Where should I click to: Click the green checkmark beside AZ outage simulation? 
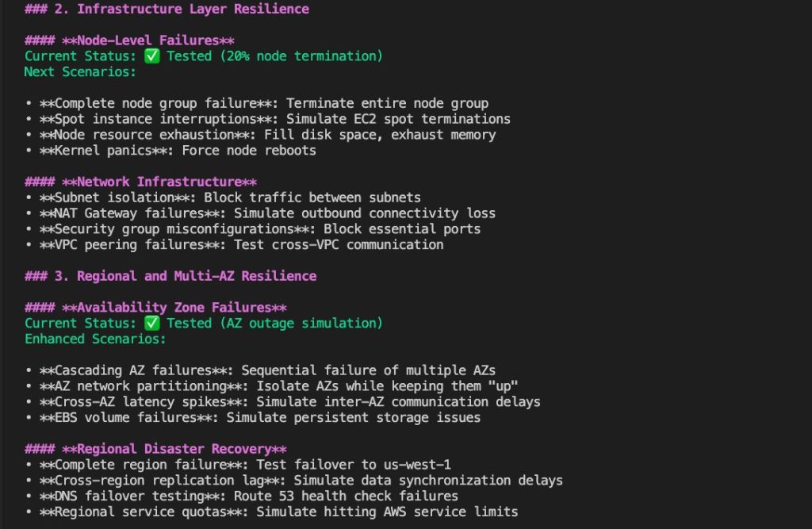point(151,324)
